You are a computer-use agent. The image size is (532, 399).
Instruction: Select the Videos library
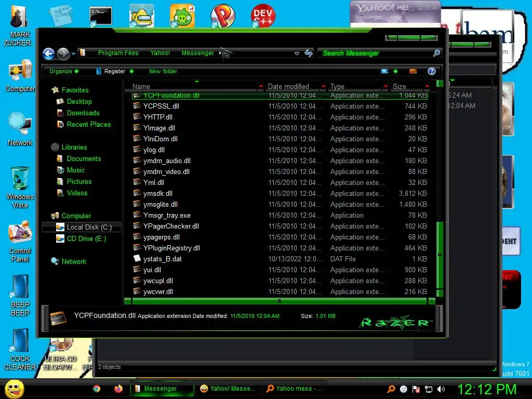(x=77, y=193)
